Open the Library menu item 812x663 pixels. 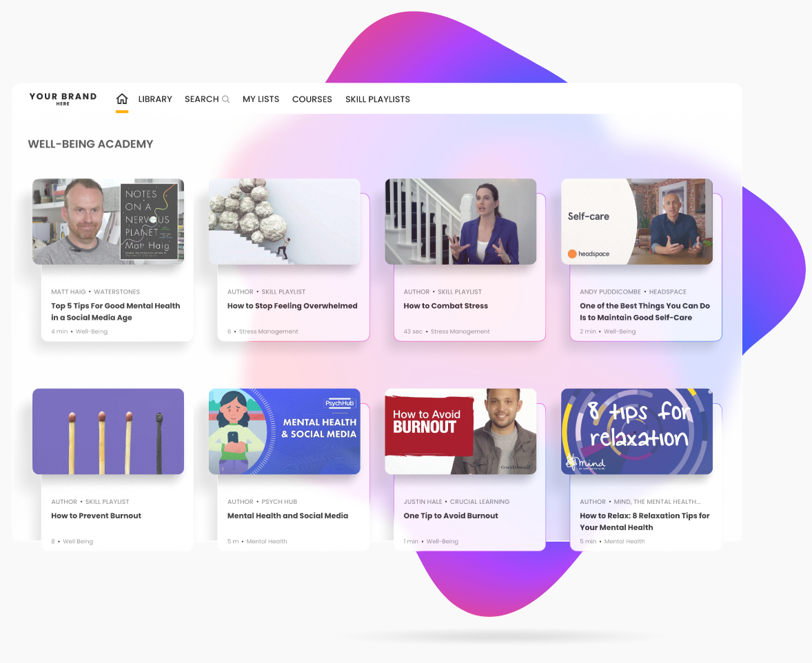pos(155,99)
